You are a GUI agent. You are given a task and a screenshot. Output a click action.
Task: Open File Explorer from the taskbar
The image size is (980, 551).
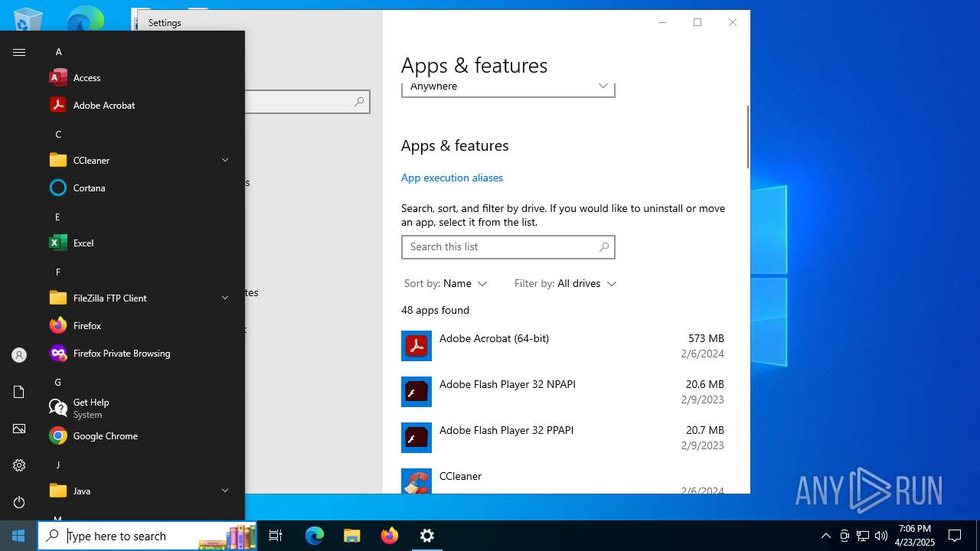pos(351,536)
